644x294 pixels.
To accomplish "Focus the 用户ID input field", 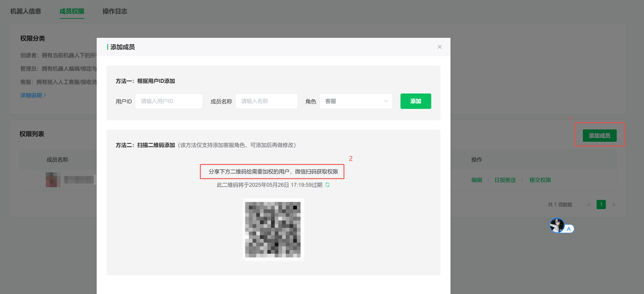I will click(169, 101).
